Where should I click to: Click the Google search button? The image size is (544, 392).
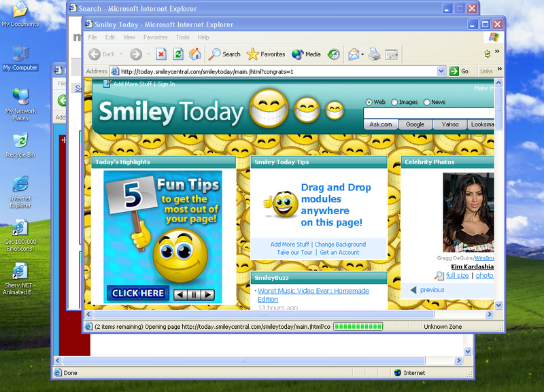point(415,124)
